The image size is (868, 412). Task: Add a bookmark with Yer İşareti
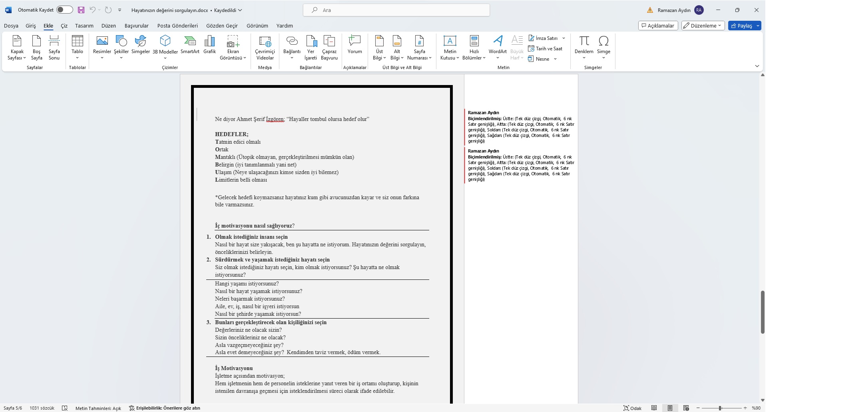311,48
